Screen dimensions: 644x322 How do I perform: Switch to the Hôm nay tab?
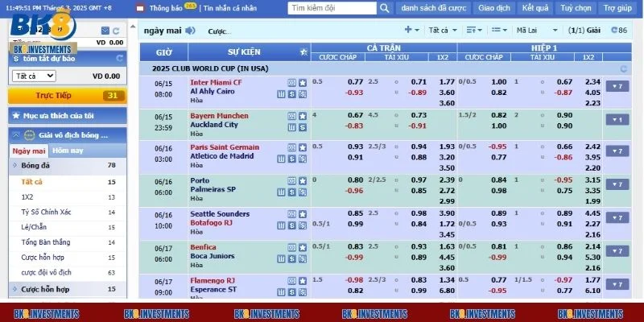coord(68,151)
